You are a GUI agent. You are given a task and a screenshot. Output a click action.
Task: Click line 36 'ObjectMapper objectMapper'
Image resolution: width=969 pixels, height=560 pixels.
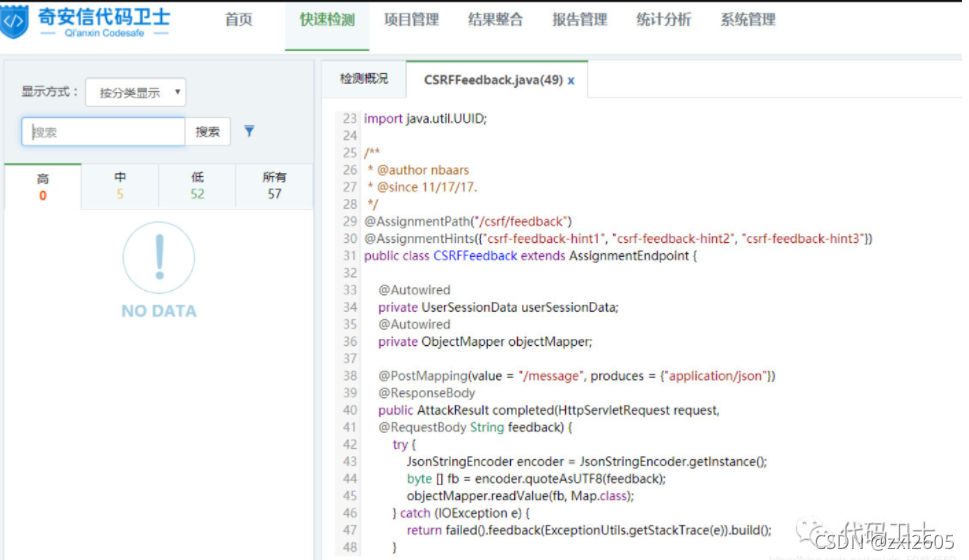click(485, 342)
